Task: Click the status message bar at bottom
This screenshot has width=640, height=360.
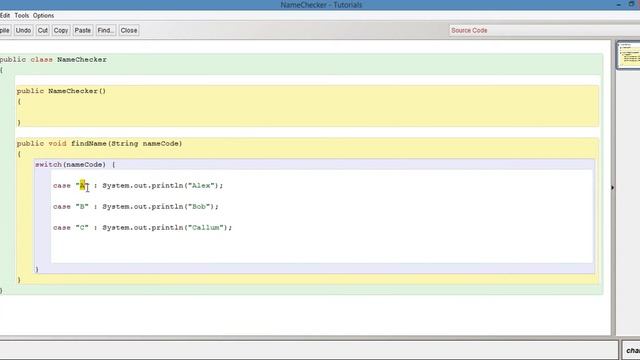Action: [x=309, y=350]
